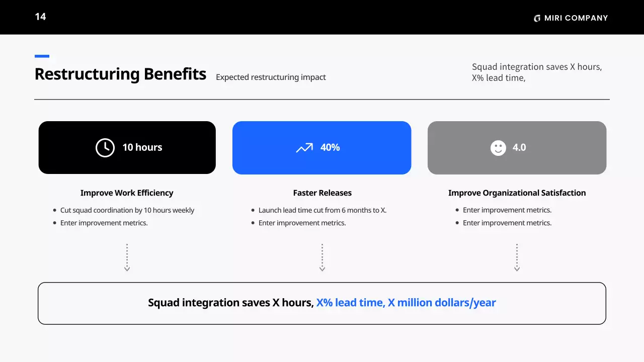Click the blue accent bar above title
The height and width of the screenshot is (362, 644).
click(x=42, y=56)
